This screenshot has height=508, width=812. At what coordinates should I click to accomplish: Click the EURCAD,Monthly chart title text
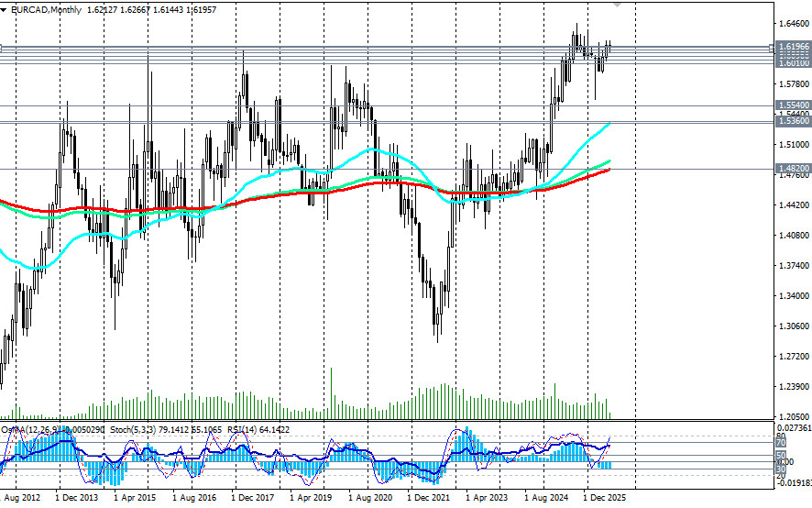point(46,10)
